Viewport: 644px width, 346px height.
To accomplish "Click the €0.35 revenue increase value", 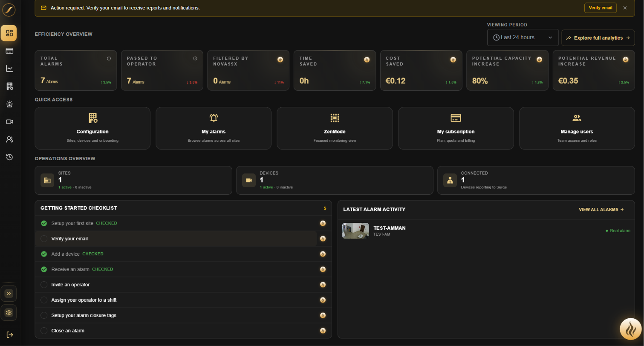I will click(568, 81).
